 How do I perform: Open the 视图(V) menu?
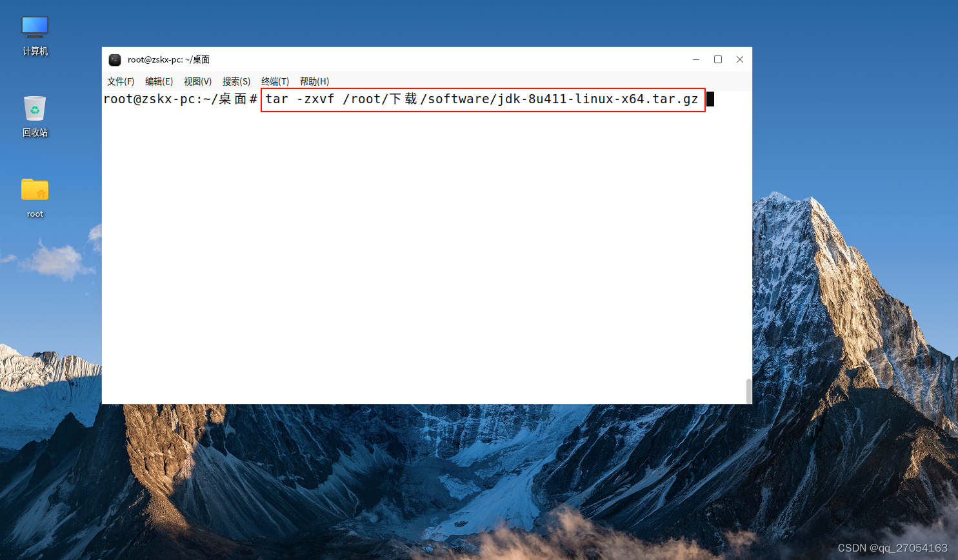click(x=197, y=81)
